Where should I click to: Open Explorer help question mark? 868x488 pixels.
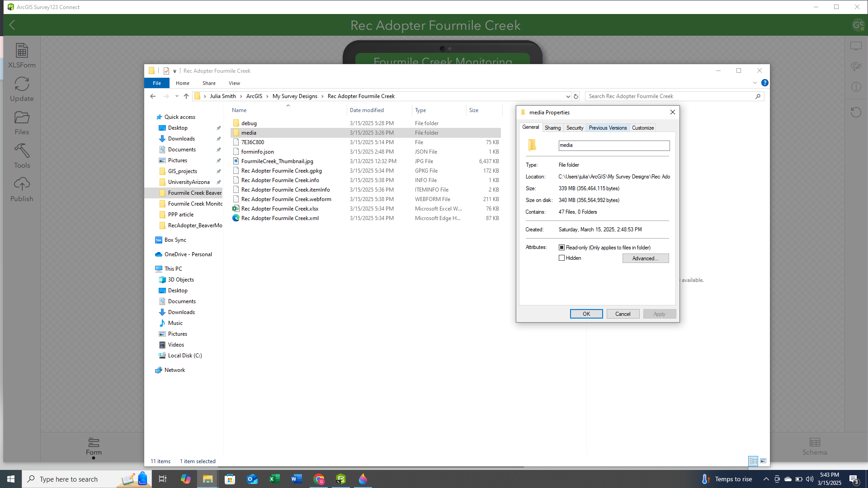pyautogui.click(x=764, y=83)
